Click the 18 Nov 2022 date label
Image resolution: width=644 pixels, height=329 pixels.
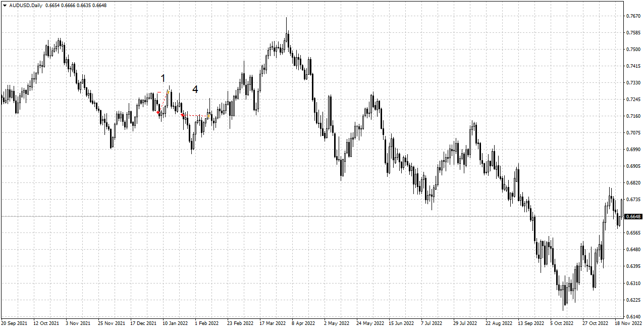627,322
